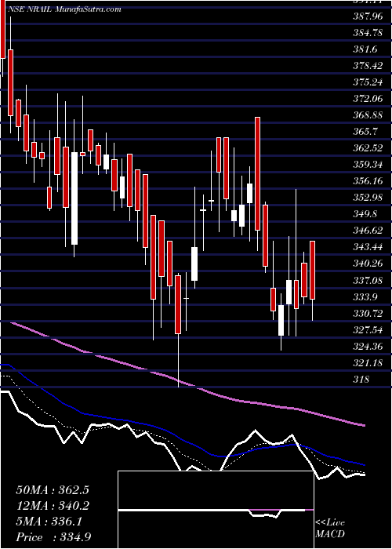Click the 372.06 price axis label
The height and width of the screenshot is (549, 392).
[366, 99]
